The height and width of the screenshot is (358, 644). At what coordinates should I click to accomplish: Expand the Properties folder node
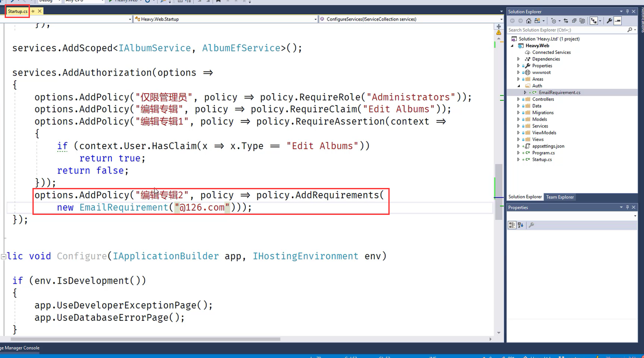coord(519,66)
